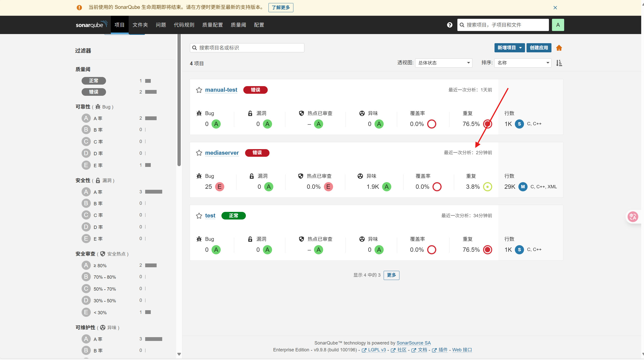Click manual-test duplication red circle indicator

point(487,124)
